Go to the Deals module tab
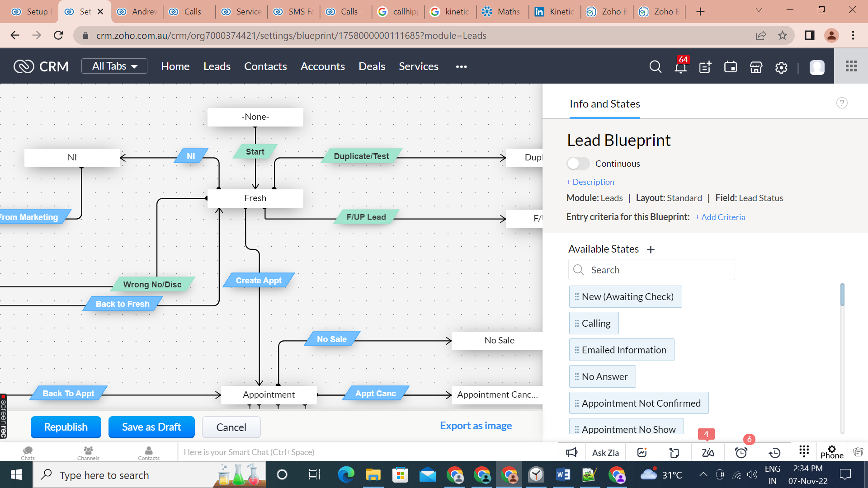This screenshot has width=868, height=488. click(x=372, y=66)
